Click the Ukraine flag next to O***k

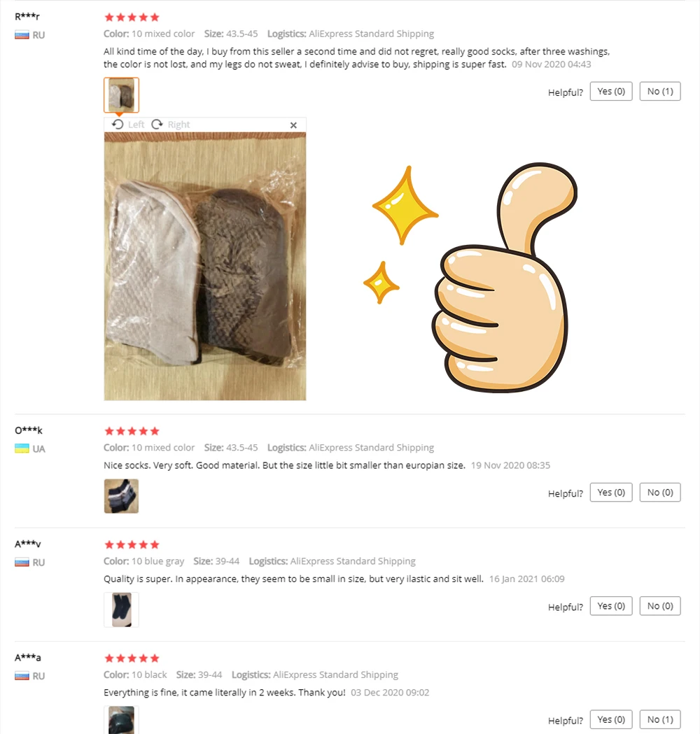[22, 449]
